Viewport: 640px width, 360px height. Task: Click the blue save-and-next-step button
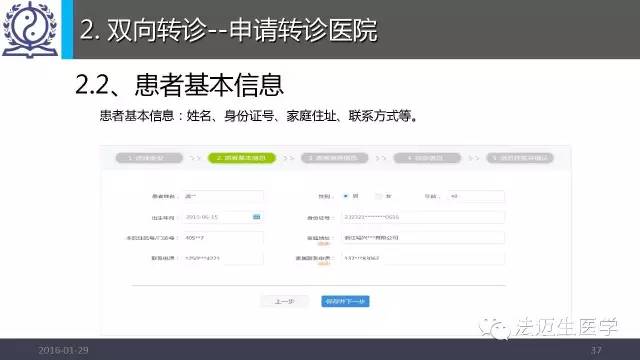tap(345, 302)
